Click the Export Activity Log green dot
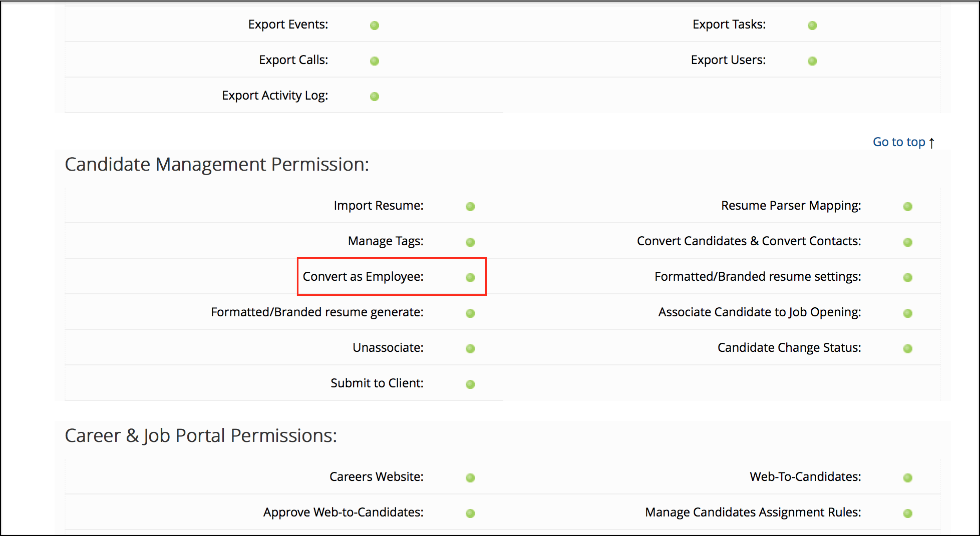This screenshot has height=536, width=980. tap(375, 97)
